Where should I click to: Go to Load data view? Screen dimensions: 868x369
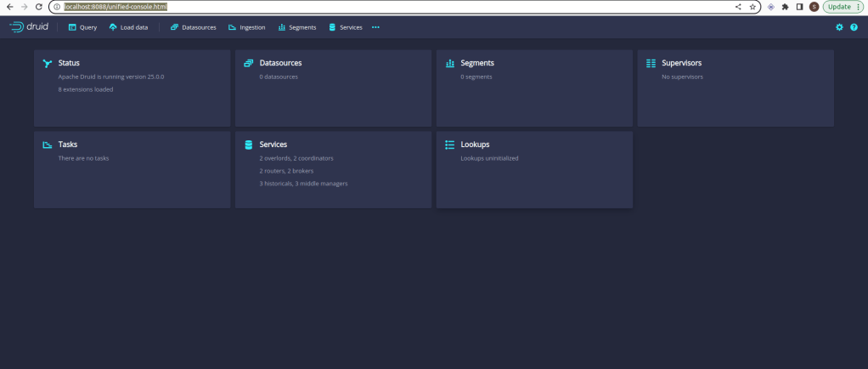[128, 27]
